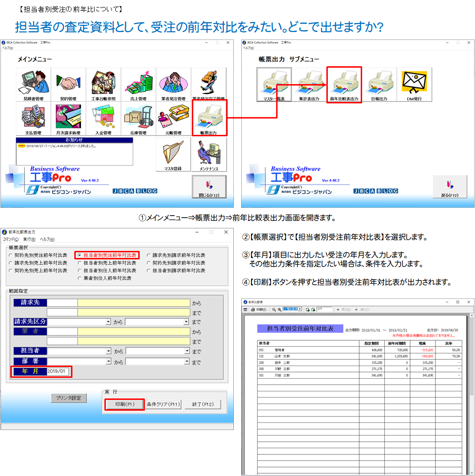
Task: Click the 条件クリア(F11) button
Action: tap(163, 404)
